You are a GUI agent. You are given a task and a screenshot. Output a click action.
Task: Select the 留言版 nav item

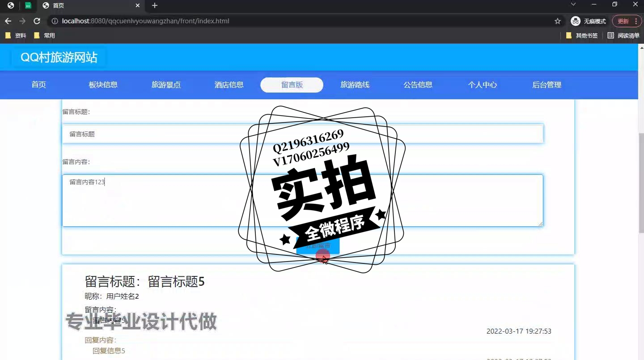292,85
